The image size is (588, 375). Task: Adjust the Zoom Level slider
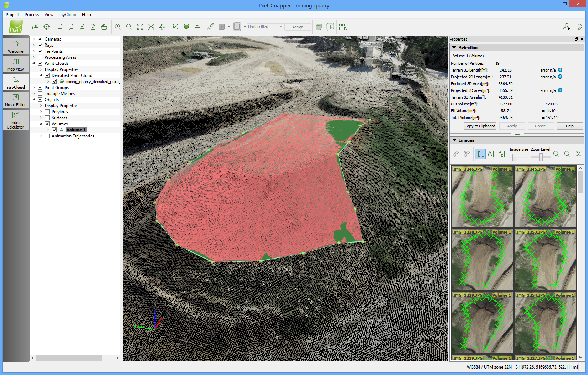(x=540, y=157)
